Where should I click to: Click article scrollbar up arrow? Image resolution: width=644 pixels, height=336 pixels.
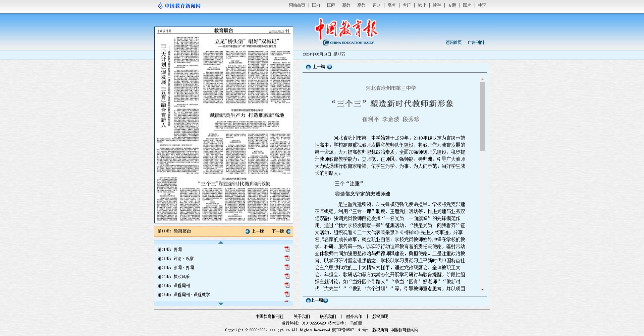(482, 80)
